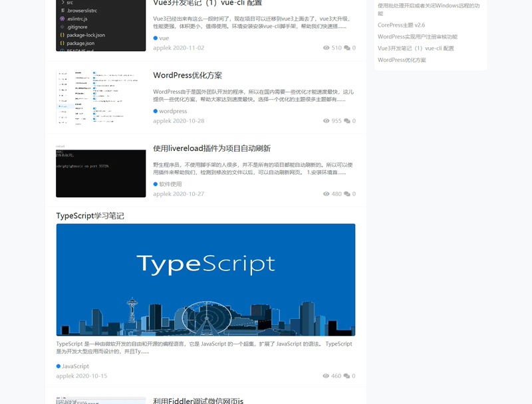Click the eye views icon showing 955
Image resolution: width=532 pixels, height=404 pixels.
(326, 121)
